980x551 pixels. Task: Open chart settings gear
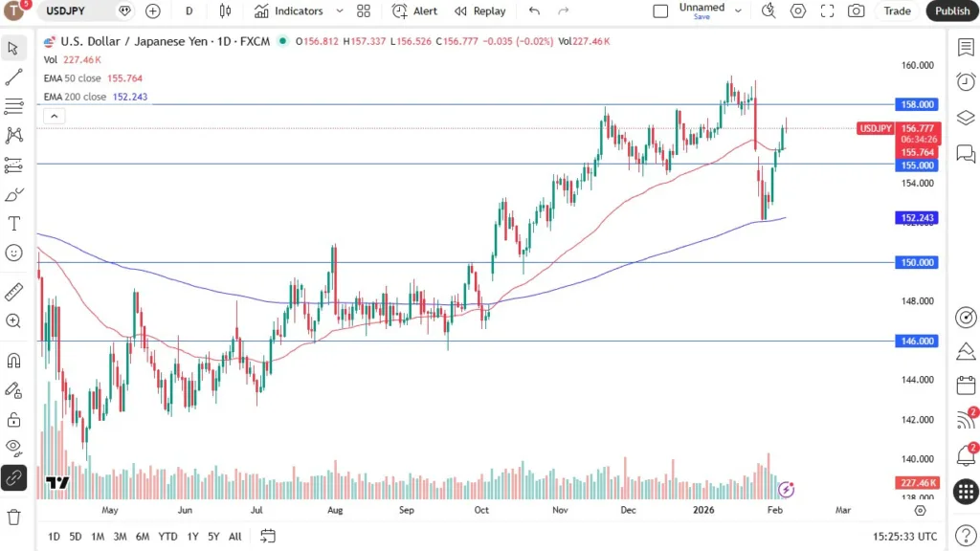(798, 11)
